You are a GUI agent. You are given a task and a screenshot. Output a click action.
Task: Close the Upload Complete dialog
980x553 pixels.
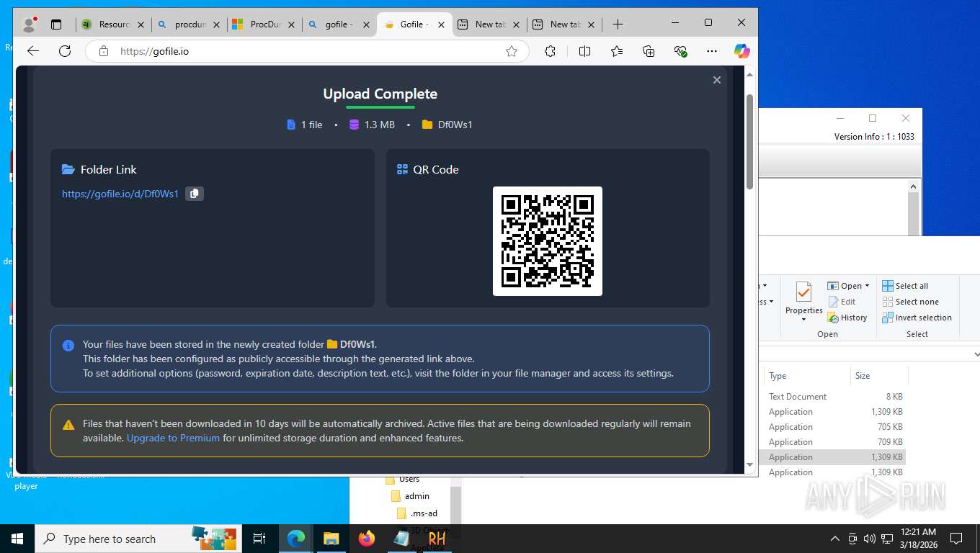pyautogui.click(x=716, y=80)
